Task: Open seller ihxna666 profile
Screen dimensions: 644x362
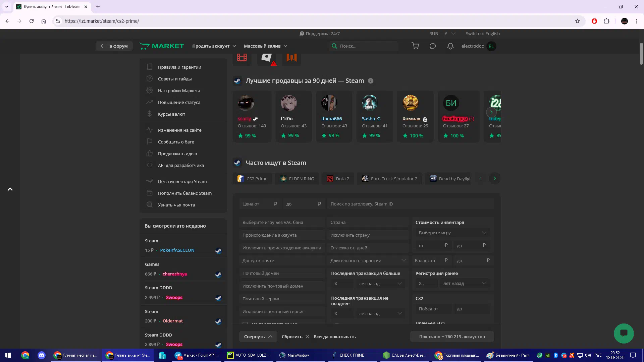Action: [x=331, y=119]
